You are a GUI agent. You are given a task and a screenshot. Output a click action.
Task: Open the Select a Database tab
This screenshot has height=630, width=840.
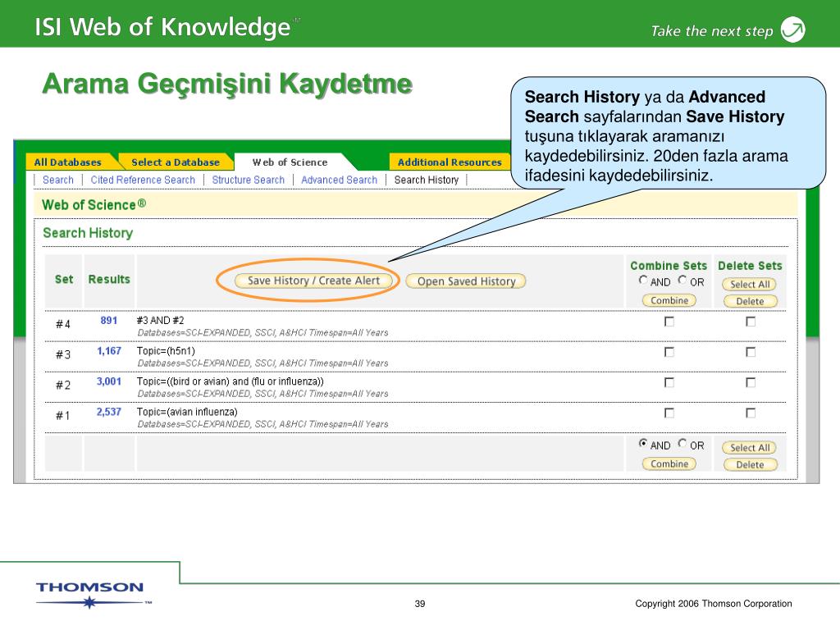[176, 162]
